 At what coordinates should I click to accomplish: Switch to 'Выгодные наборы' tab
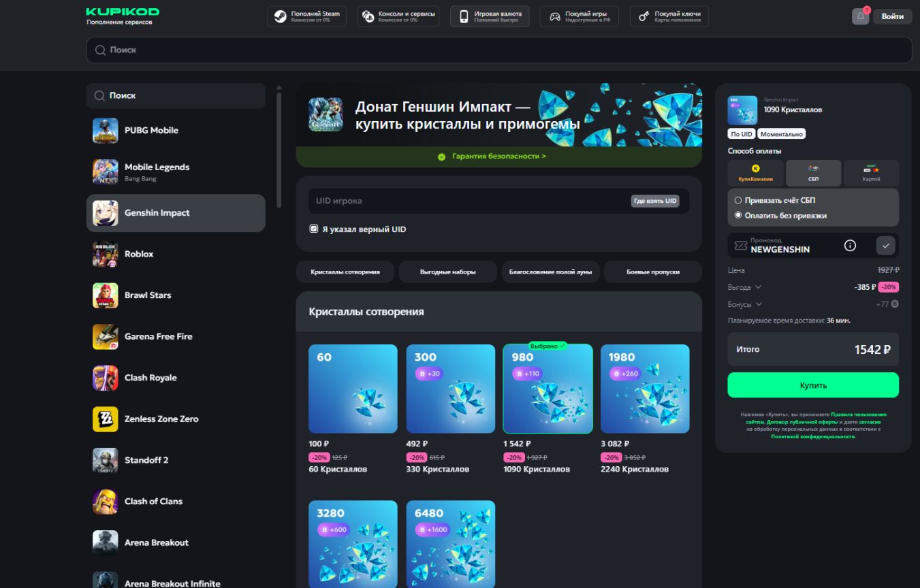click(447, 272)
